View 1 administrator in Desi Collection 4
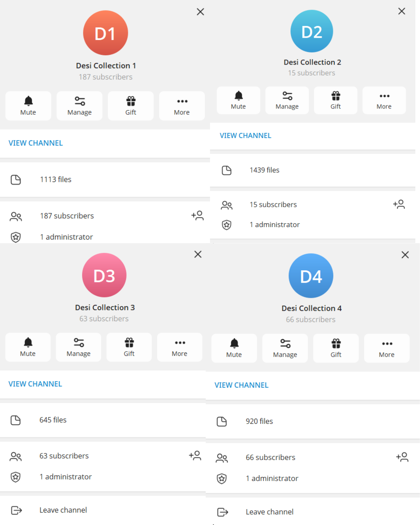Image resolution: width=420 pixels, height=525 pixels. coord(313,478)
